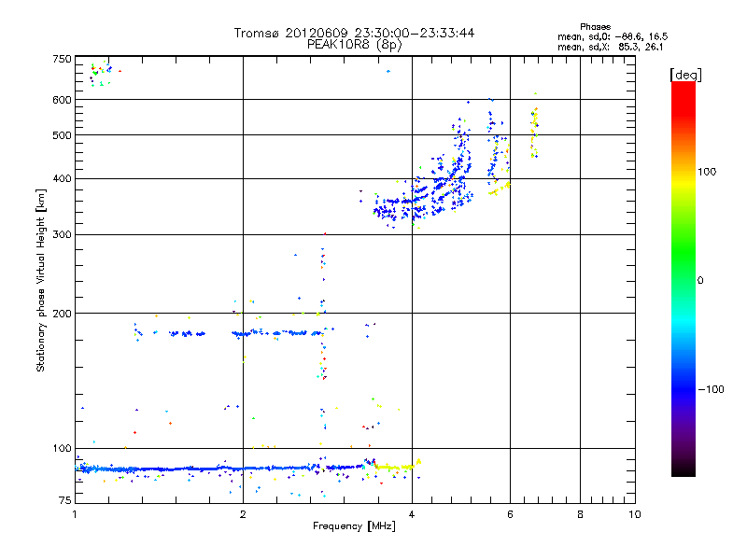Select the 'PEAK10R8 (8p)' subtitle text

point(354,45)
